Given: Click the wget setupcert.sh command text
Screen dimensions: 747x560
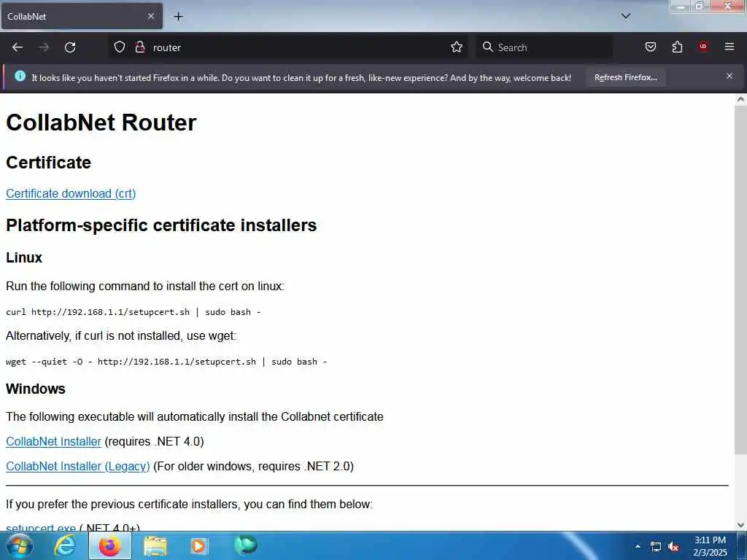Looking at the screenshot, I should click(x=166, y=362).
